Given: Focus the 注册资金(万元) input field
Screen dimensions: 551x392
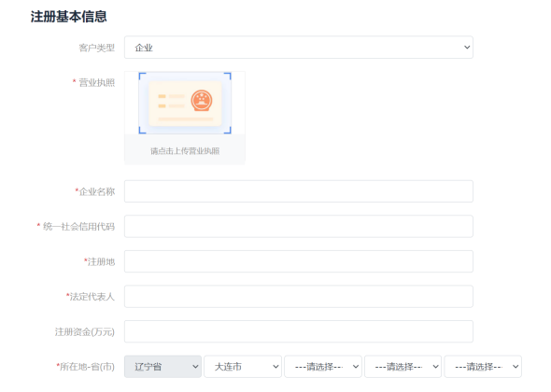Looking at the screenshot, I should pyautogui.click(x=299, y=331).
